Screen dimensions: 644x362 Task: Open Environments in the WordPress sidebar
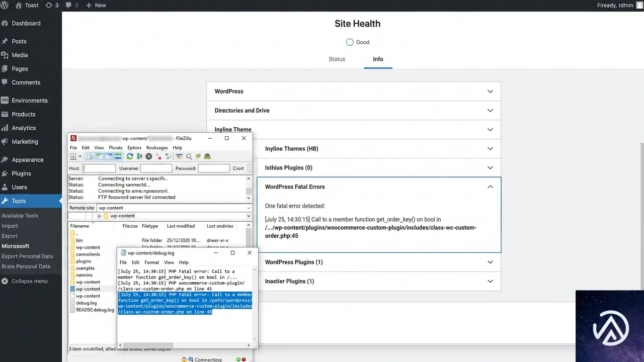[x=31, y=101]
